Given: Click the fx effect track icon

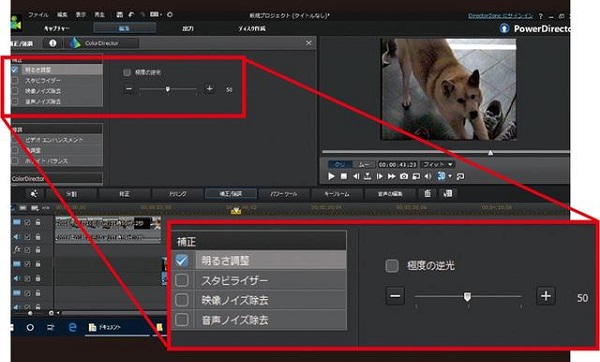Looking at the screenshot, I should point(16,249).
